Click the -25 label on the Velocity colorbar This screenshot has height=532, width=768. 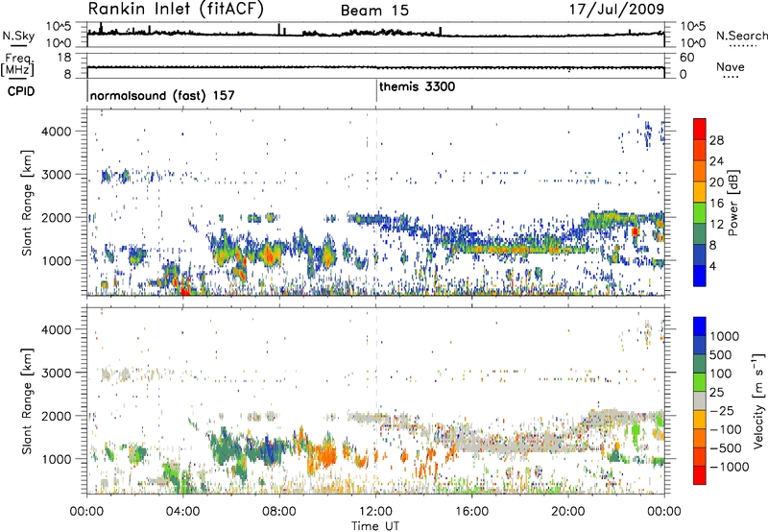725,410
